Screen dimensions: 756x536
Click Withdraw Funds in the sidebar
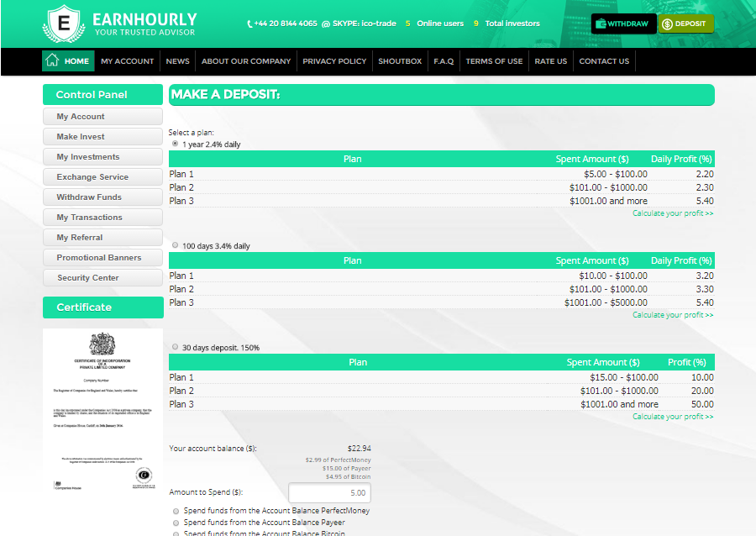click(102, 197)
